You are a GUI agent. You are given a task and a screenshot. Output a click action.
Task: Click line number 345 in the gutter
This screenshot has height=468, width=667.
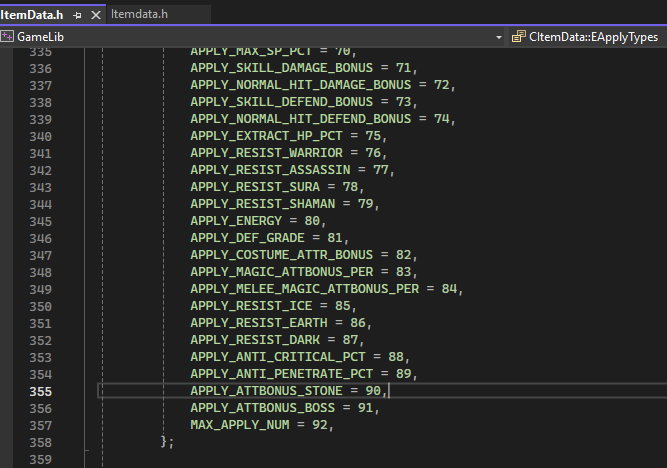[38, 221]
